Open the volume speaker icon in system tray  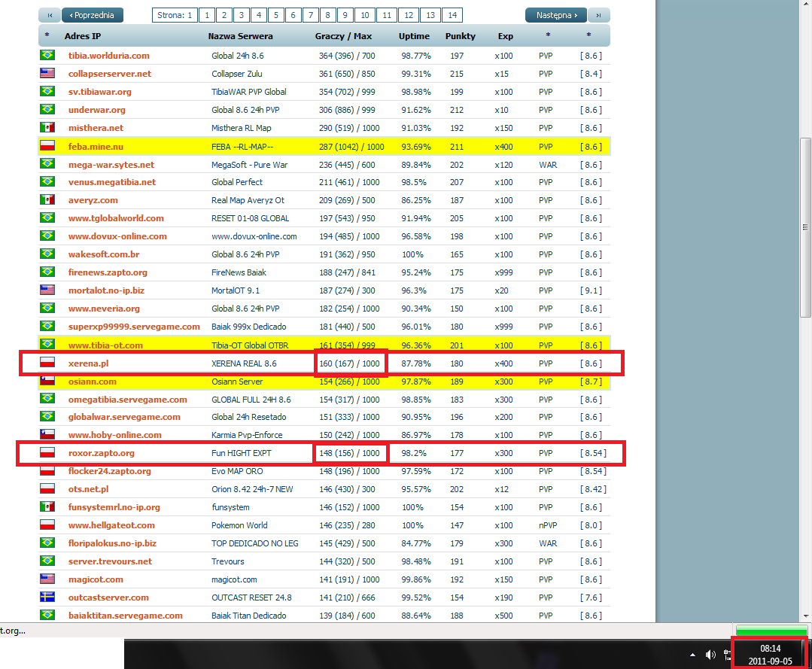click(710, 655)
